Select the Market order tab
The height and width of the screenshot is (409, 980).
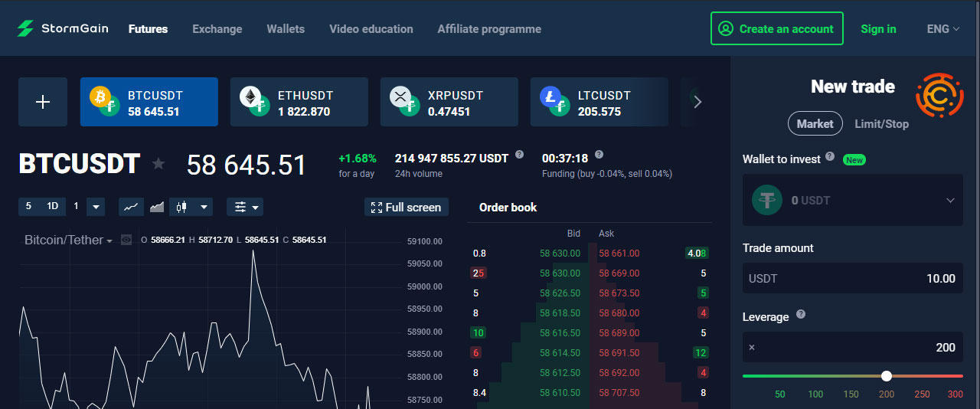815,123
